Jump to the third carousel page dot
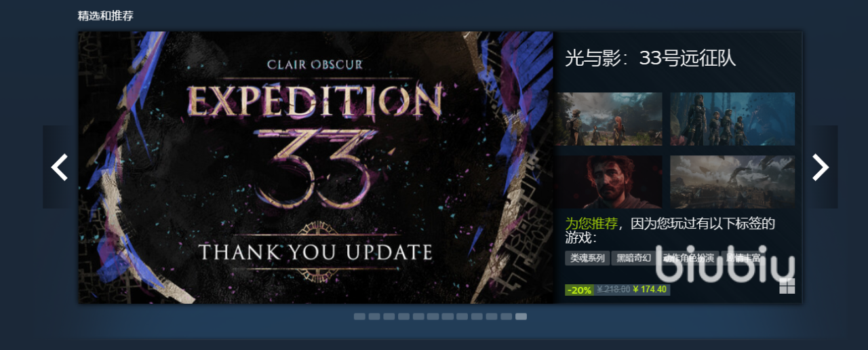 point(389,316)
